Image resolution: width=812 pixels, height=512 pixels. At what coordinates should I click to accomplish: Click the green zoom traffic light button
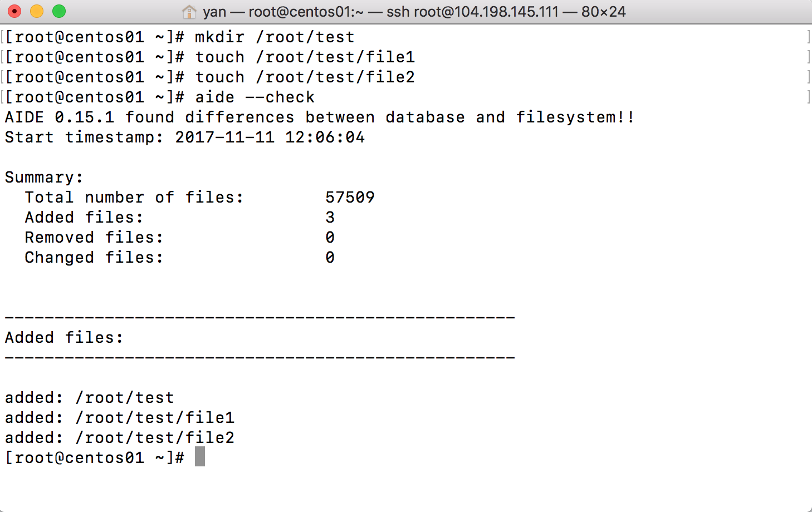coord(58,11)
